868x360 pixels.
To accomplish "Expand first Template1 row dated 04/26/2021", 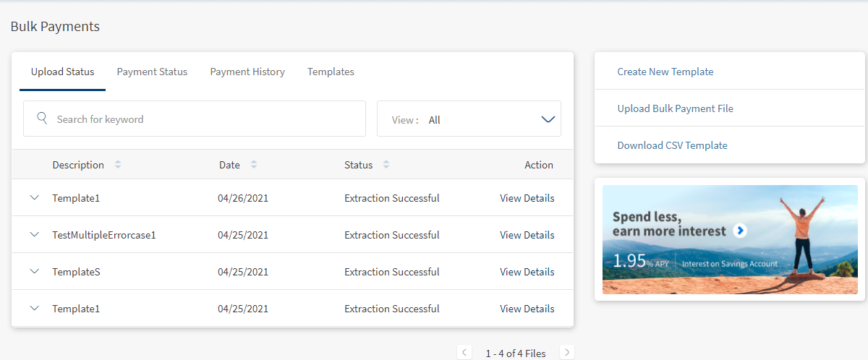I will (34, 198).
